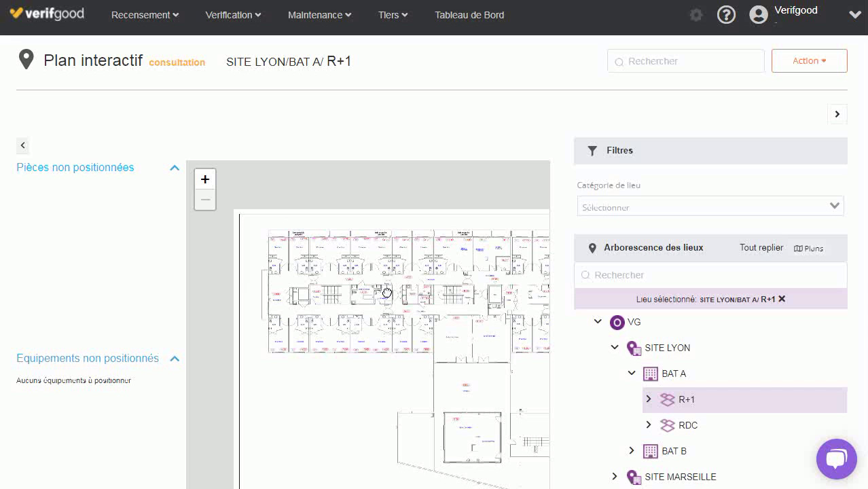Open the chat support bubble

click(836, 458)
